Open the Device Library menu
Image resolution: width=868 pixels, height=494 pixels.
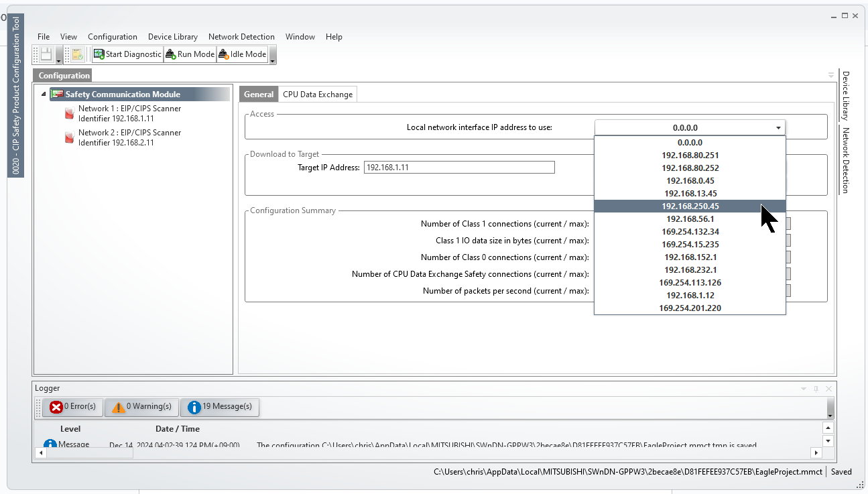(173, 37)
